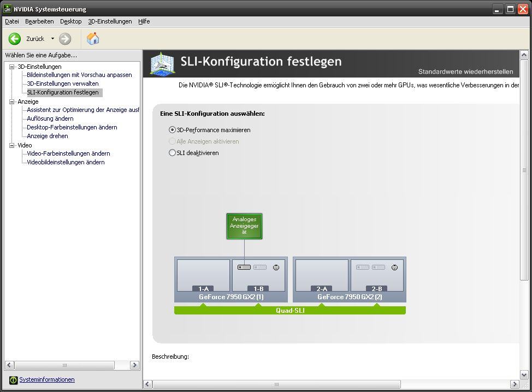Collapse the Anzeige tree node
This screenshot has width=532, height=392.
click(x=12, y=102)
